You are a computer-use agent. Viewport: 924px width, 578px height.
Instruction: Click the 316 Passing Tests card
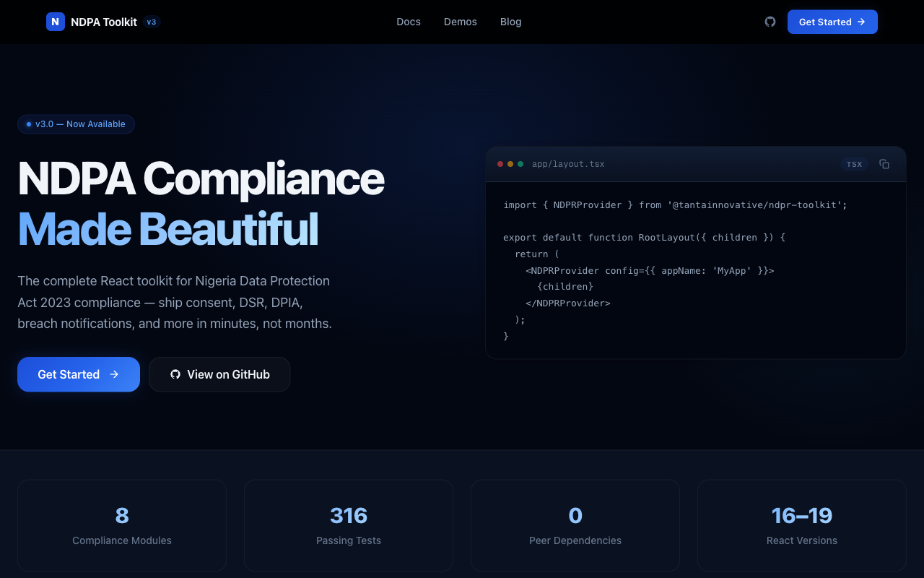(349, 526)
